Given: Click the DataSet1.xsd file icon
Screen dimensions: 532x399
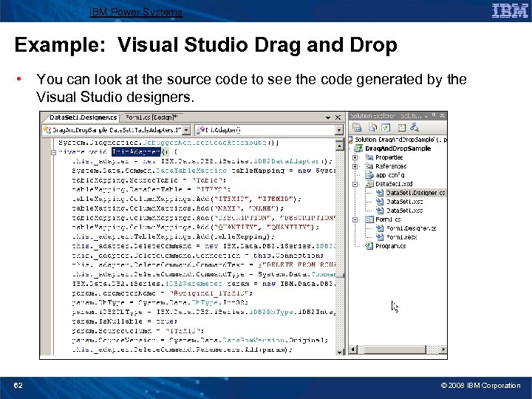Looking at the screenshot, I should pos(369,184).
